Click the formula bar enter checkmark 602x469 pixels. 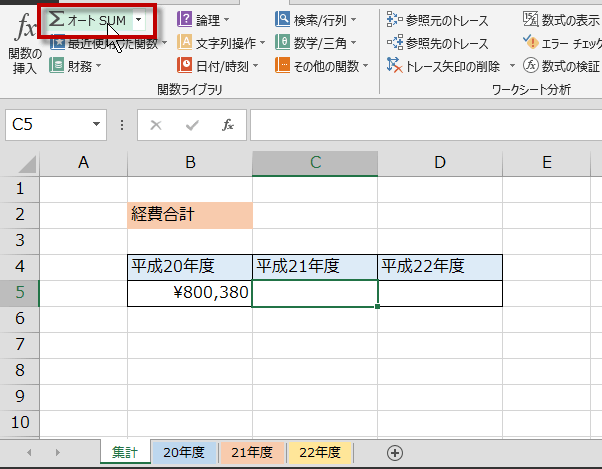coord(192,125)
